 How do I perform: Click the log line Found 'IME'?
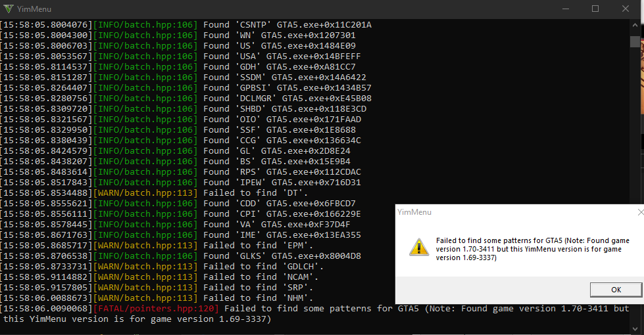[181, 235]
